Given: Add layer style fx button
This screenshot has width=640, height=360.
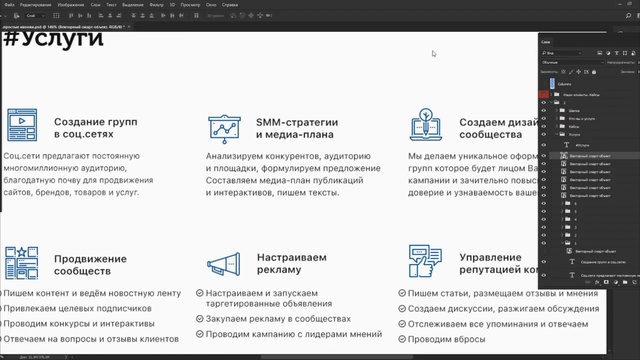Looking at the screenshot, I should pyautogui.click(x=597, y=282).
